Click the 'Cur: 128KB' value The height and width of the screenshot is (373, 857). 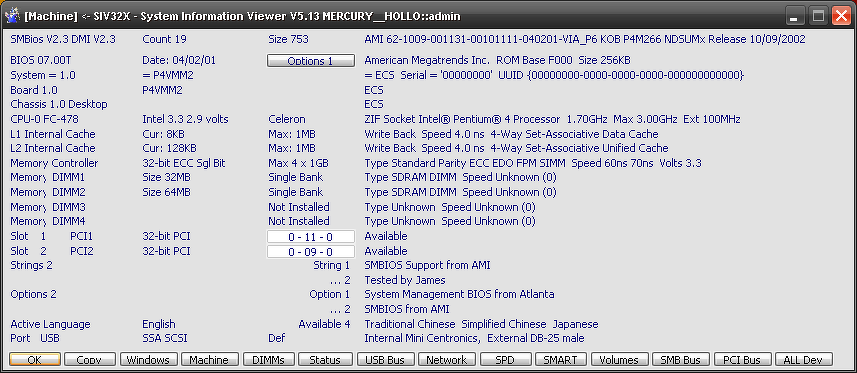(169, 148)
